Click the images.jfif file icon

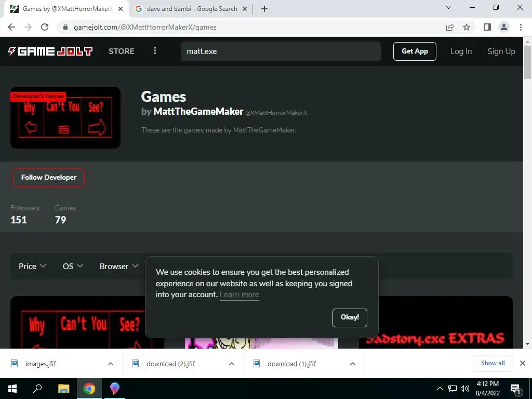[15, 363]
